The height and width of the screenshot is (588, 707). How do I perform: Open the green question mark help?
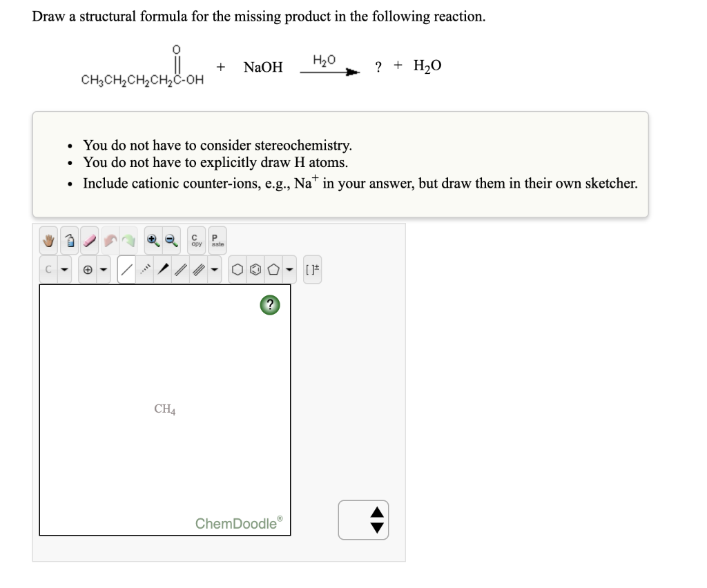269,305
